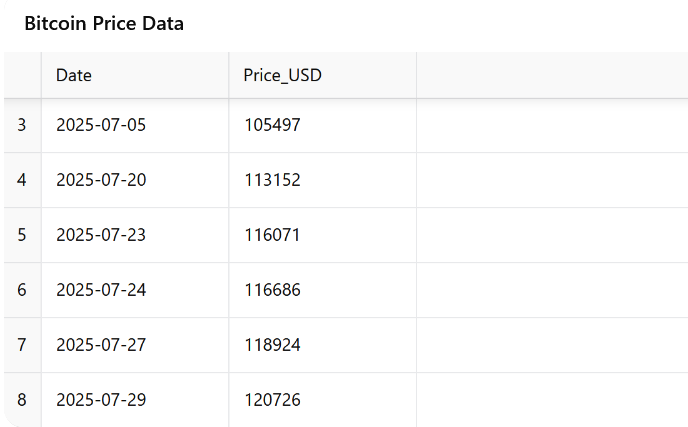Screen dimensions: 688x427
Task: Click the date cell 2025-07-27
Action: coord(135,344)
